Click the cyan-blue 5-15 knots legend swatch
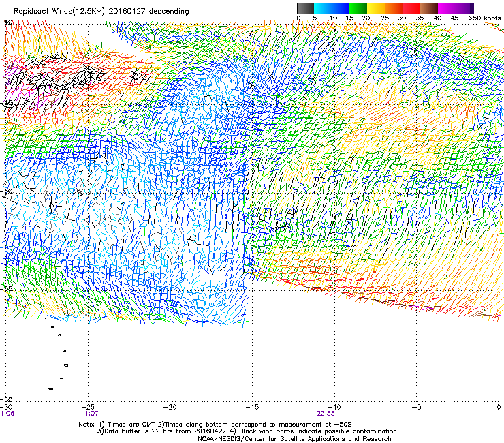This screenshot has width=504, height=443. [x=332, y=8]
